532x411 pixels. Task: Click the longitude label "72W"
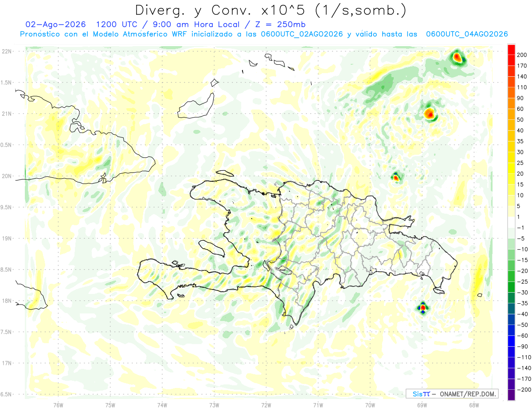click(266, 405)
